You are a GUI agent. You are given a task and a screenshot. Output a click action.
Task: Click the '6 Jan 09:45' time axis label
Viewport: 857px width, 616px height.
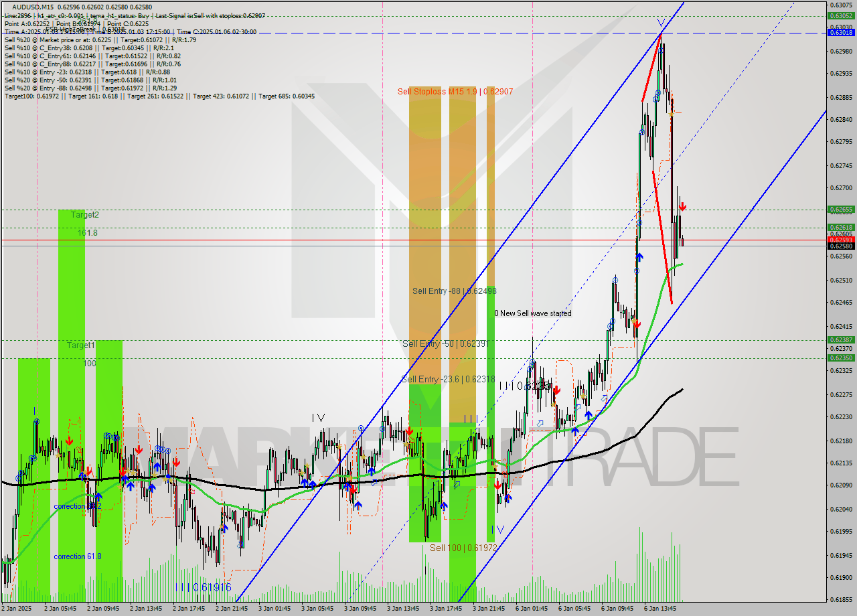click(618, 609)
